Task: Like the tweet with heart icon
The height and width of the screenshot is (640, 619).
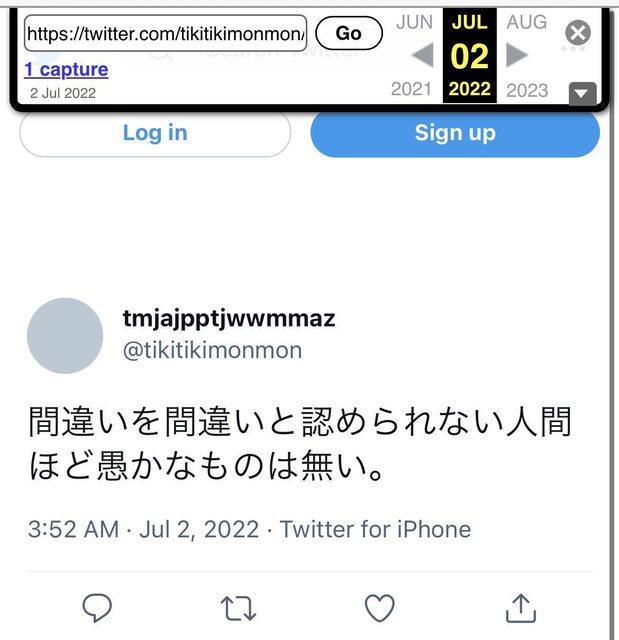Action: pyautogui.click(x=379, y=608)
